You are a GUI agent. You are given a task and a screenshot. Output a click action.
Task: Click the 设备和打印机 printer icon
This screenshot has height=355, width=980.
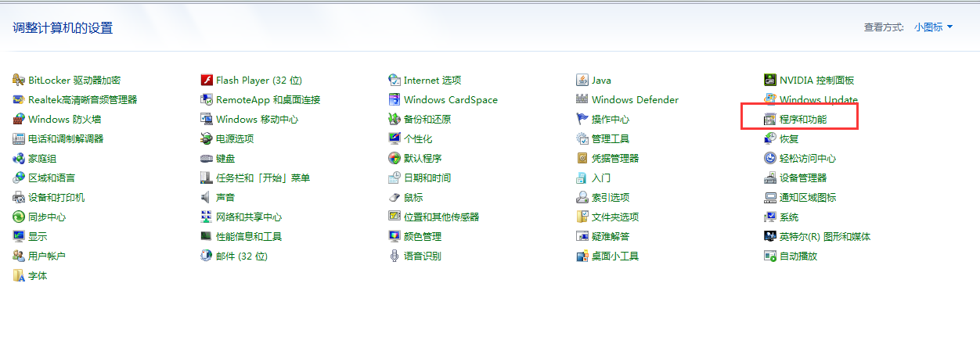point(19,197)
